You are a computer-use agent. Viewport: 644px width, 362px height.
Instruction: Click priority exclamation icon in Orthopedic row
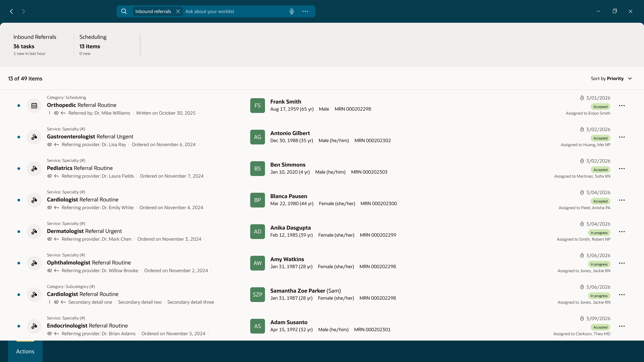tap(49, 113)
